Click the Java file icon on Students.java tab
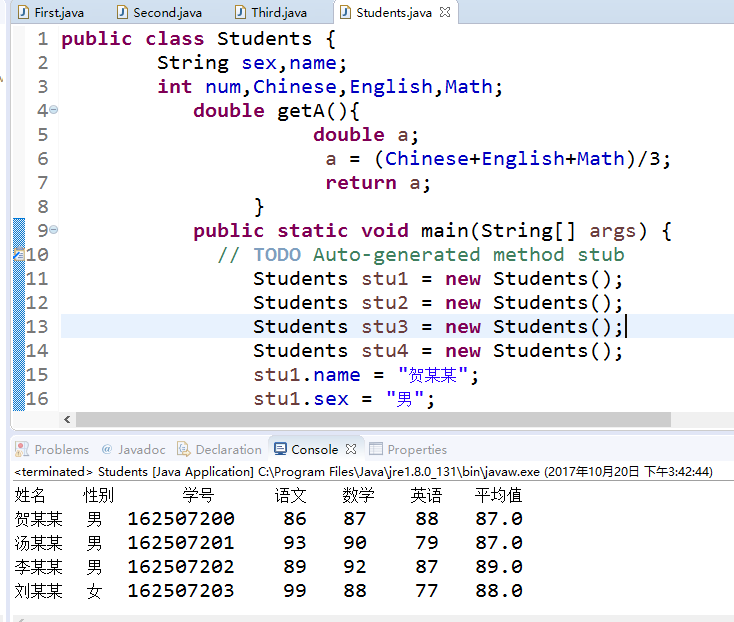Image resolution: width=734 pixels, height=622 pixels. point(345,12)
